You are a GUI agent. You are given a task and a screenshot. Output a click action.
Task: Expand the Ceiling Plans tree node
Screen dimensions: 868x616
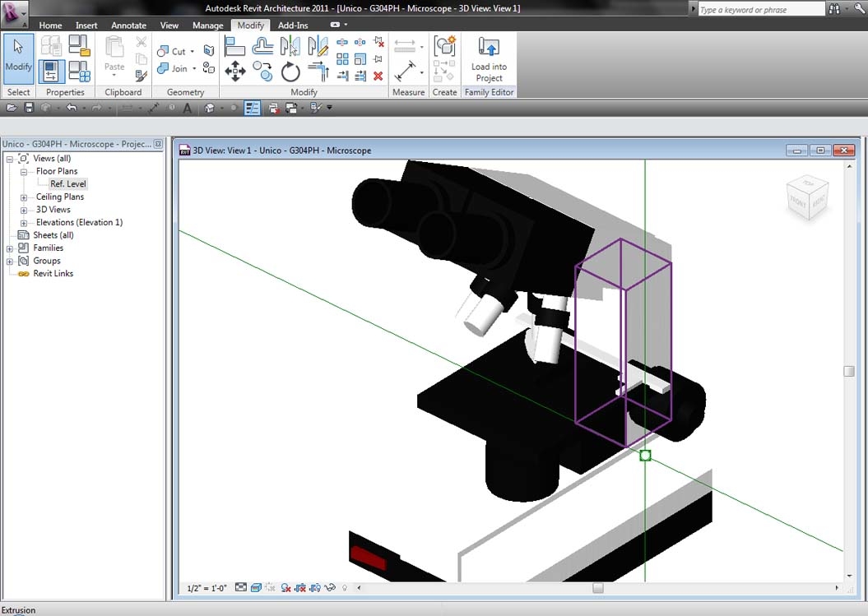pos(24,197)
